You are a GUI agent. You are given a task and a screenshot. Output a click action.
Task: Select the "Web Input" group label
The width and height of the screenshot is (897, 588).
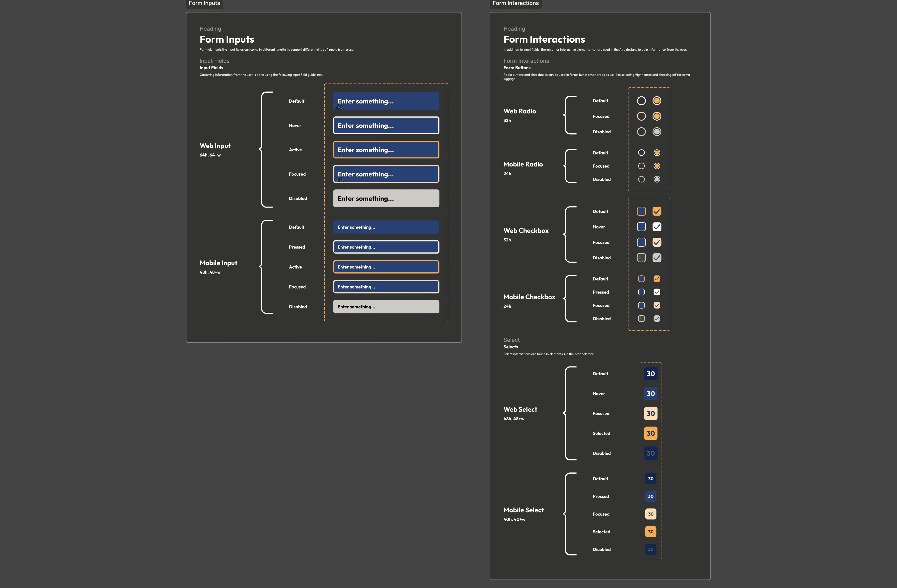(x=215, y=146)
